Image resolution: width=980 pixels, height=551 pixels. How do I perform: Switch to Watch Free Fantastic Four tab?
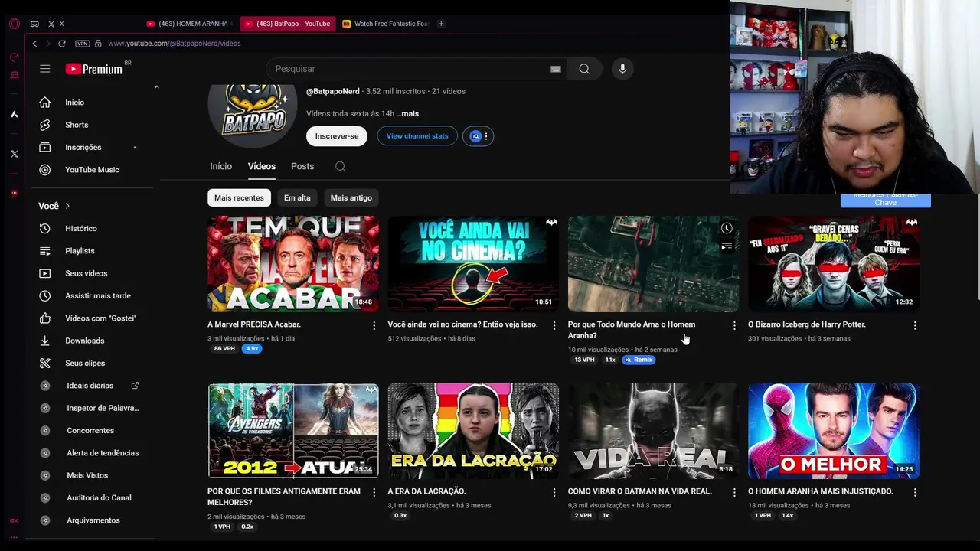[386, 24]
